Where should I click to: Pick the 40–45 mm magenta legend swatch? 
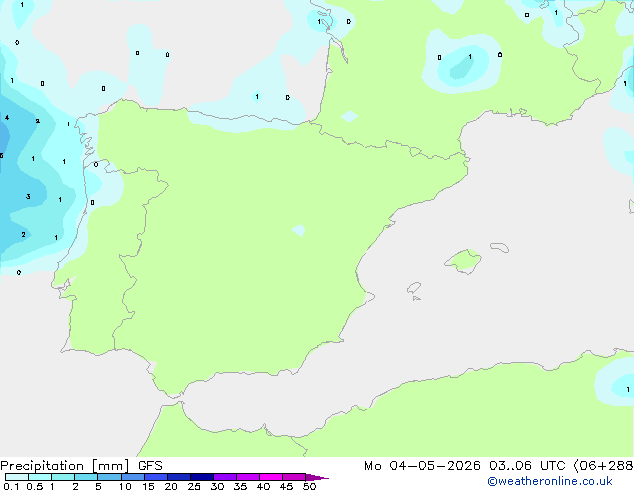(x=271, y=477)
